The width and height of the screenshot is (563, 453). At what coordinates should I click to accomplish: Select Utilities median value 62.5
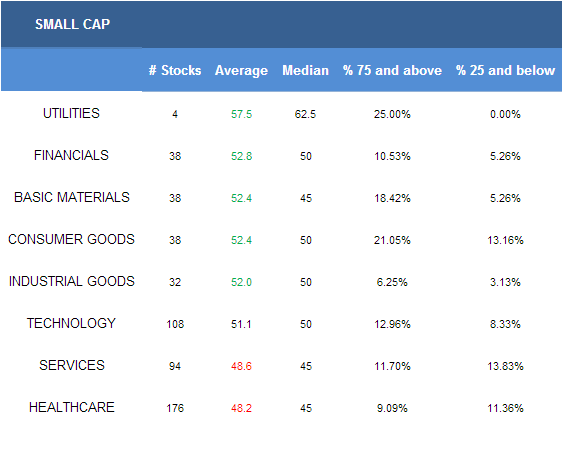tap(305, 114)
